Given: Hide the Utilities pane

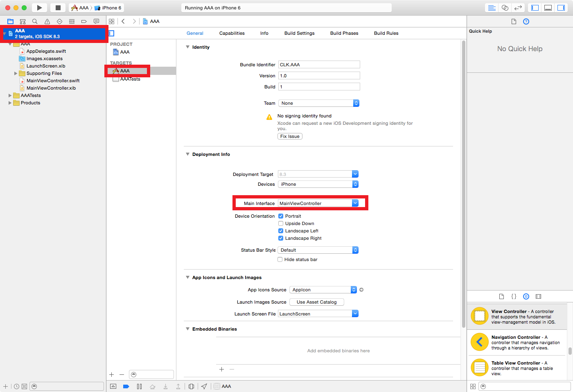Looking at the screenshot, I should (x=561, y=8).
